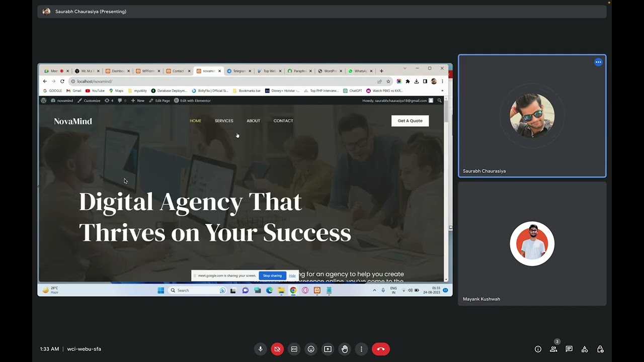Screen dimensions: 644x362
Task: Switch to the WPForms browser tab
Action: pyautogui.click(x=148, y=71)
